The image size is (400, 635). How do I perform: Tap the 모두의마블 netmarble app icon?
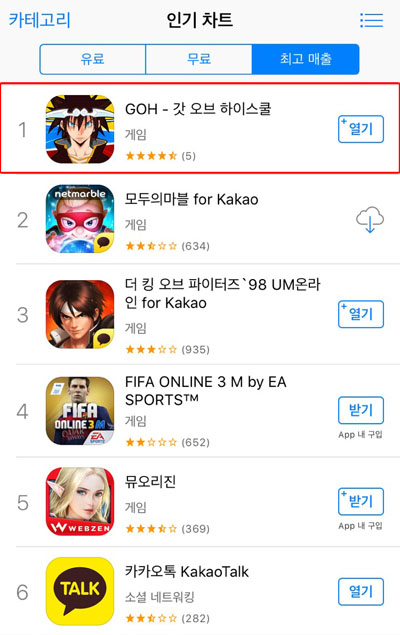tap(80, 219)
